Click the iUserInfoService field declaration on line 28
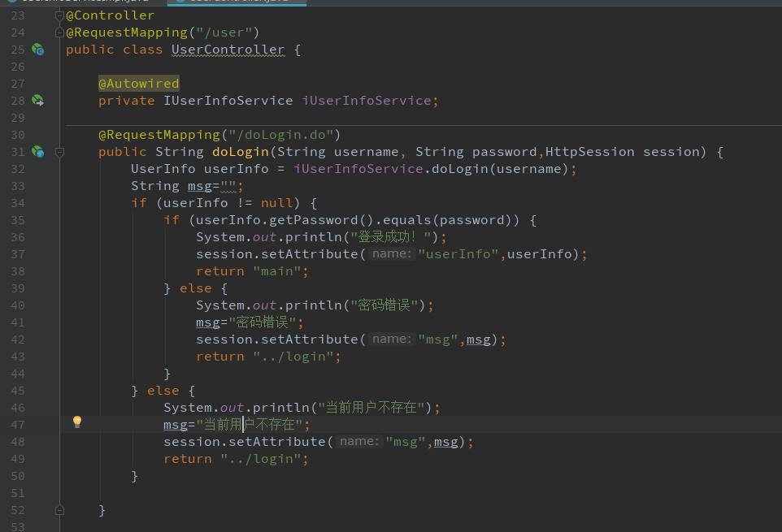Screen dimensions: 782x532 point(367,101)
